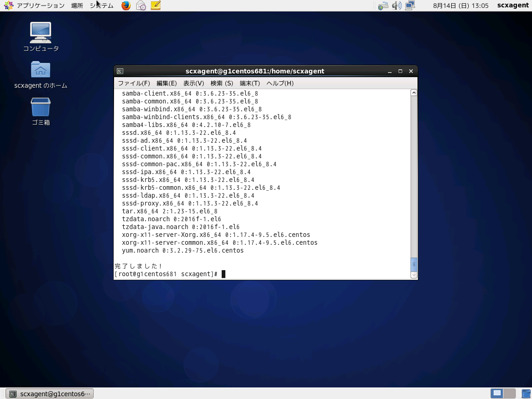Switch to the second workspace in the switcher
532x399 pixels.
(x=508, y=393)
